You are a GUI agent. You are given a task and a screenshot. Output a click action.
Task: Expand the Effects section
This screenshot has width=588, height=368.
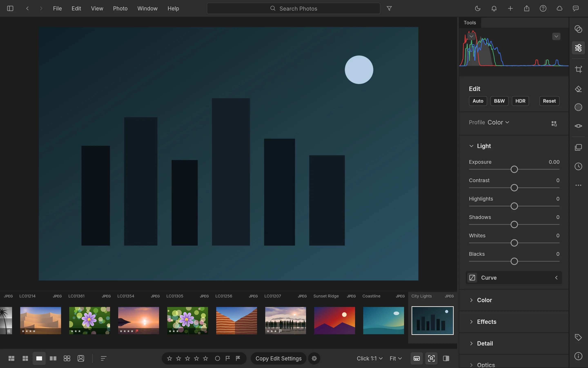(x=471, y=322)
